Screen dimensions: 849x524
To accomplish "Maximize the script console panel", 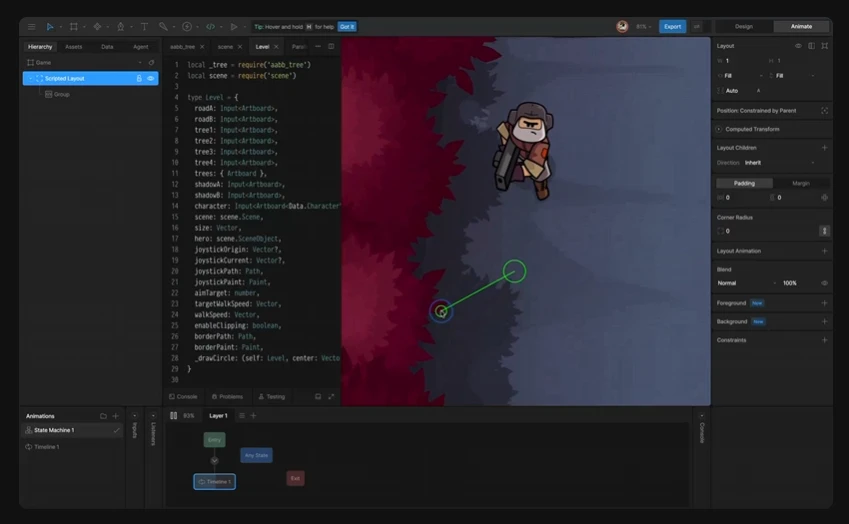I will coord(331,397).
